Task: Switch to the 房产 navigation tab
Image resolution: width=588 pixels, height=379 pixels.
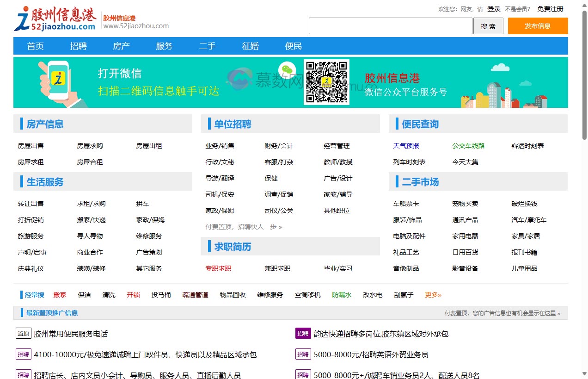Action: (x=121, y=46)
